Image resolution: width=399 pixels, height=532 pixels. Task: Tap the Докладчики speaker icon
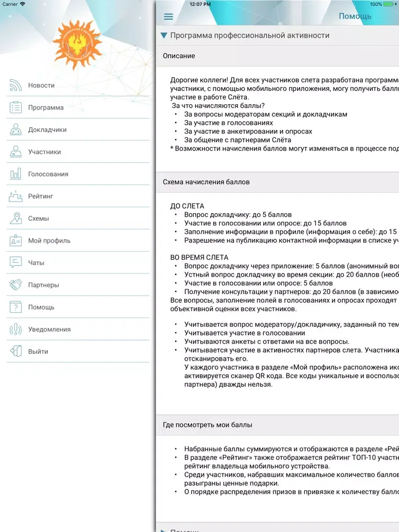pyautogui.click(x=15, y=130)
